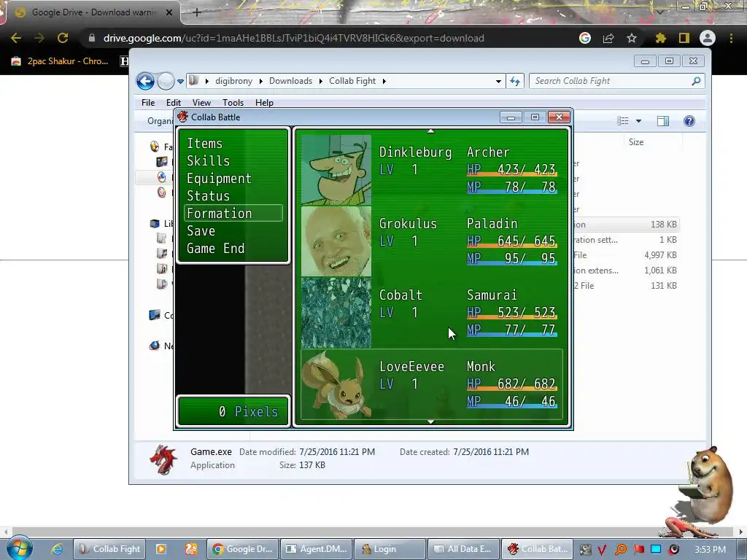Click the Chrome share page icon
The image size is (747, 560).
608,38
